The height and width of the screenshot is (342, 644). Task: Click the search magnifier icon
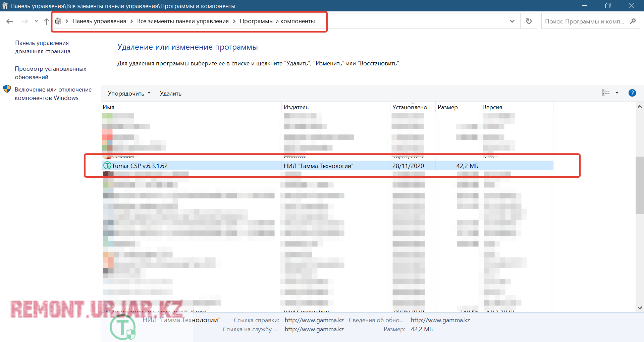point(633,21)
